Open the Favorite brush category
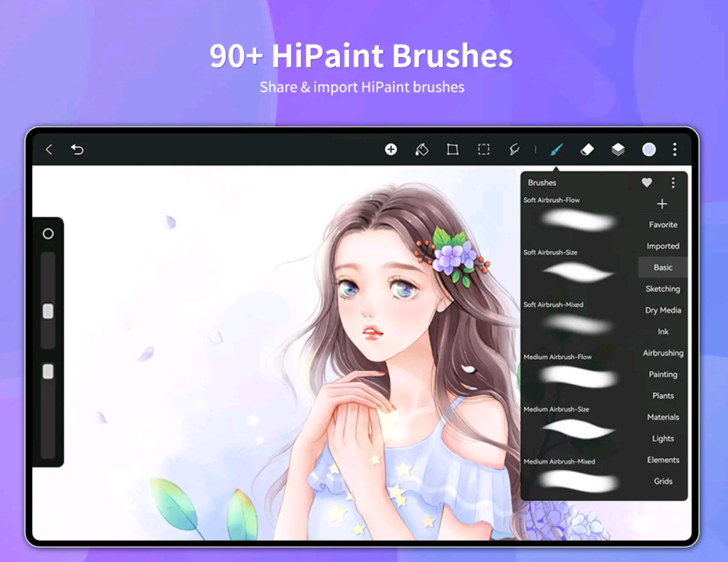 pyautogui.click(x=663, y=225)
